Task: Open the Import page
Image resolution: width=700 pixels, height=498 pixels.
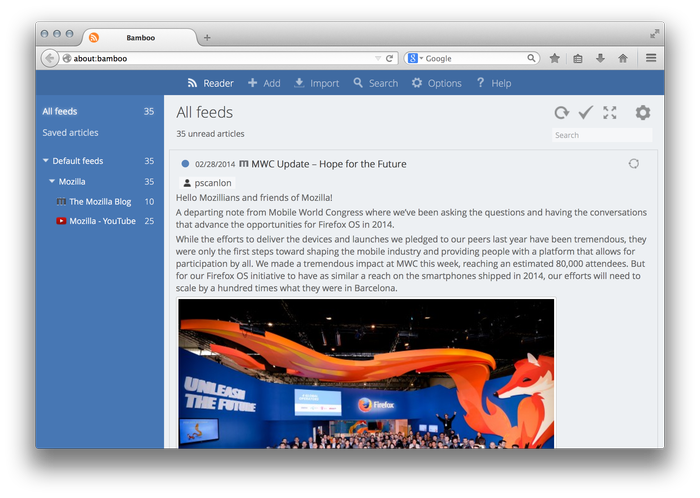Action: click(317, 83)
